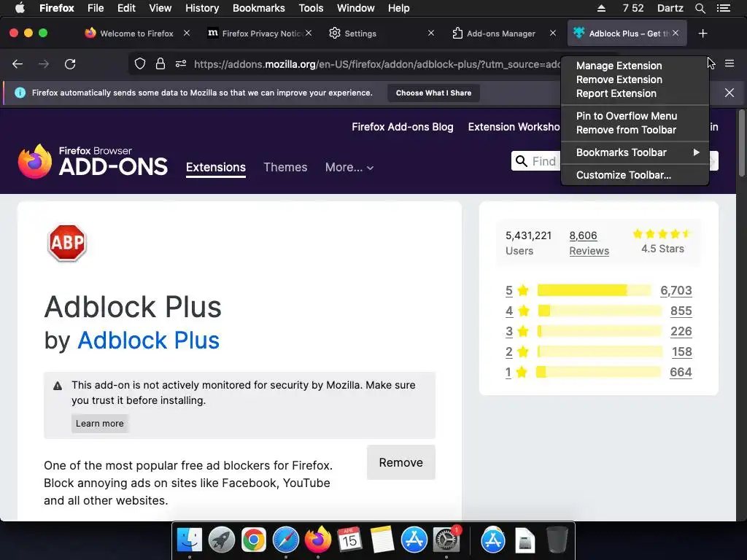This screenshot has width=747, height=560.
Task: Open the Extension Workshop link
Action: coord(514,127)
